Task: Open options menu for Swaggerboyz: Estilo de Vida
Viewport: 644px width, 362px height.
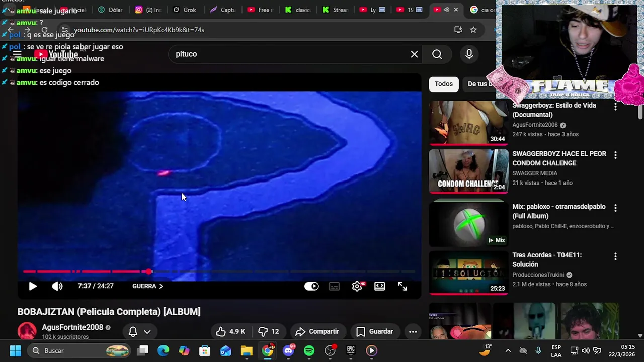Action: [x=615, y=107]
